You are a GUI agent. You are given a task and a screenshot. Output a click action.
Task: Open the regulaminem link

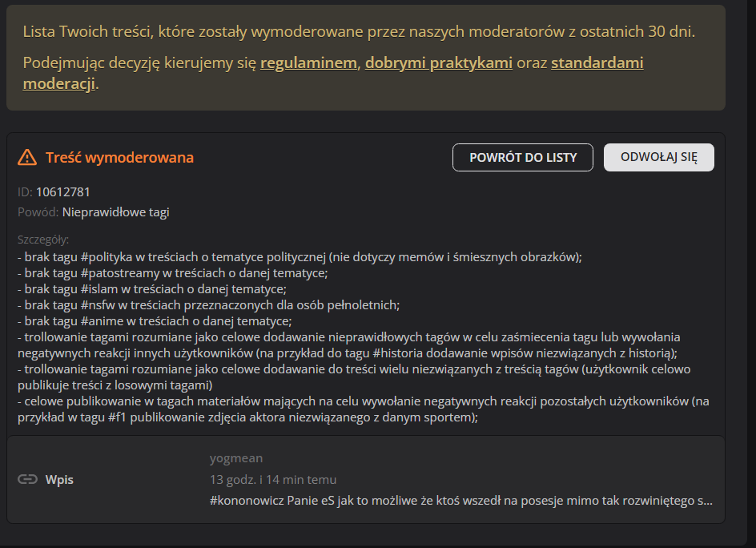pyautogui.click(x=309, y=62)
